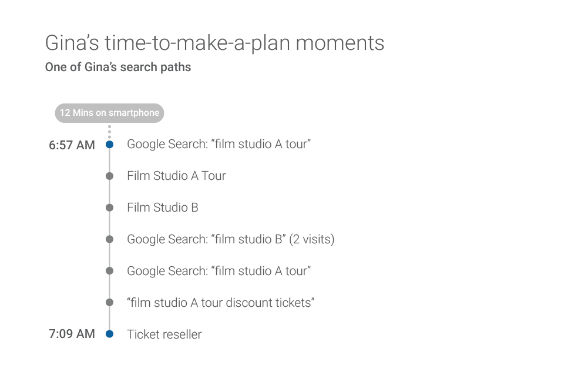
Task: Click the gray marker beside Film Studio B
Action: [x=109, y=208]
